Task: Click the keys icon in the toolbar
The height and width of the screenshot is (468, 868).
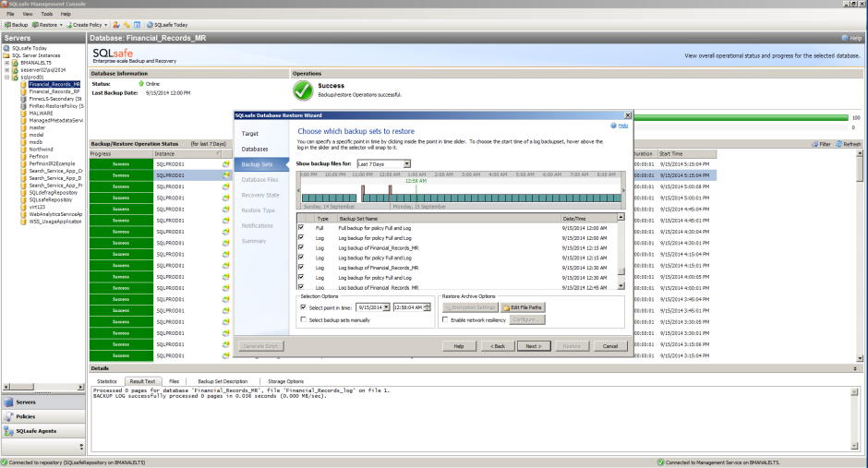Action: [x=127, y=25]
